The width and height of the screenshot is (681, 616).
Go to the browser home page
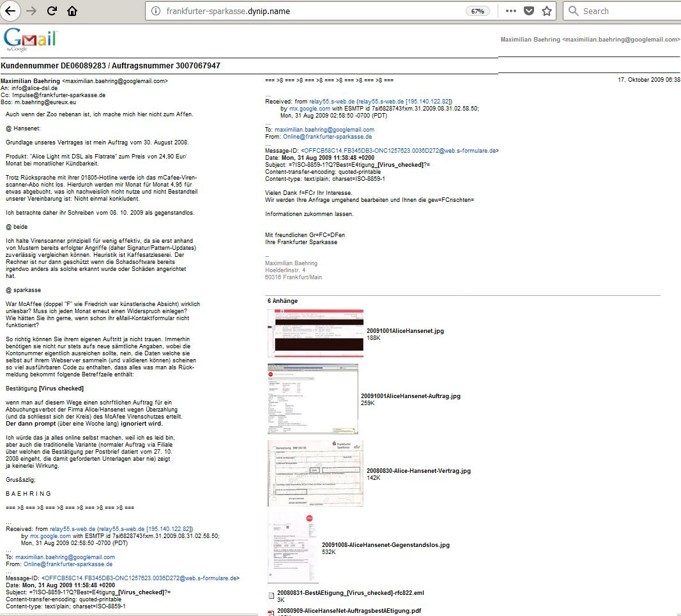point(72,11)
